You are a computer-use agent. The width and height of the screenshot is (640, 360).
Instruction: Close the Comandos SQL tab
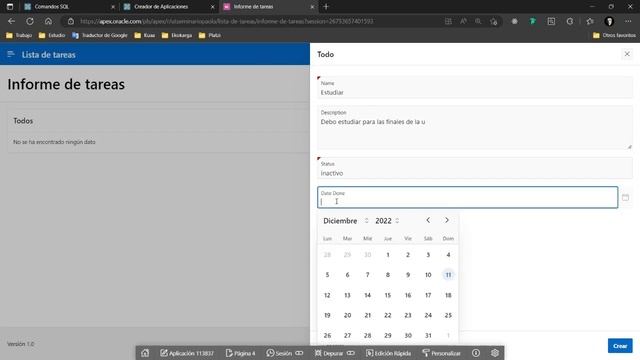coord(113,7)
